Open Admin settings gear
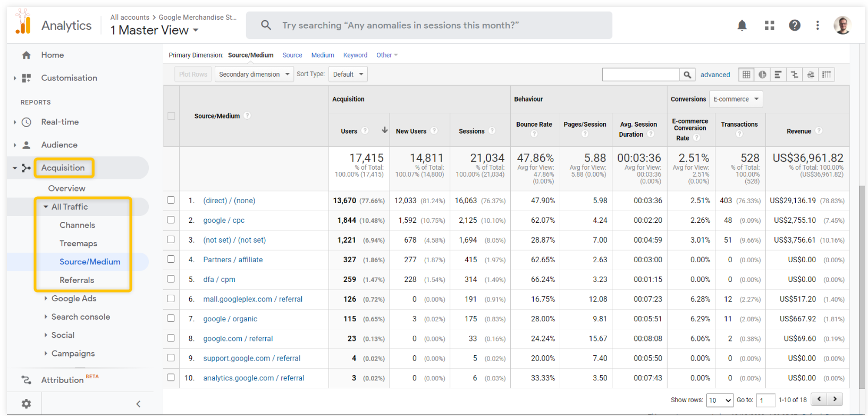Screen dimensions: 868x416 click(26, 404)
